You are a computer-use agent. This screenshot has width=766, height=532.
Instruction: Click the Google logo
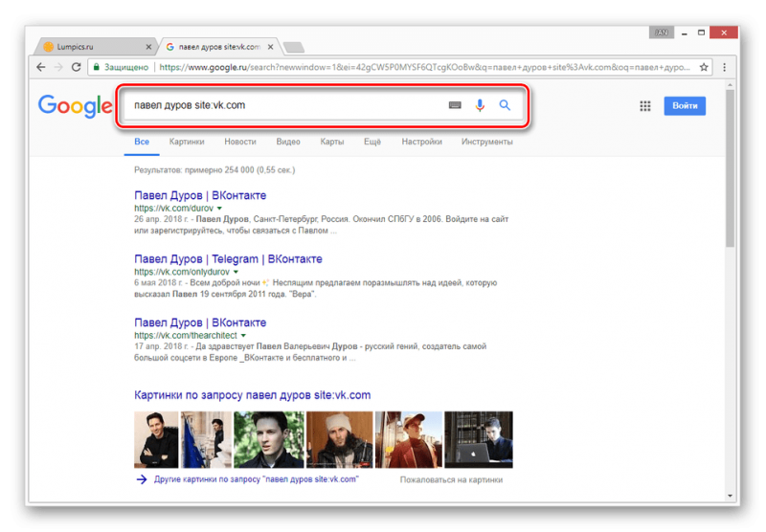(x=76, y=106)
